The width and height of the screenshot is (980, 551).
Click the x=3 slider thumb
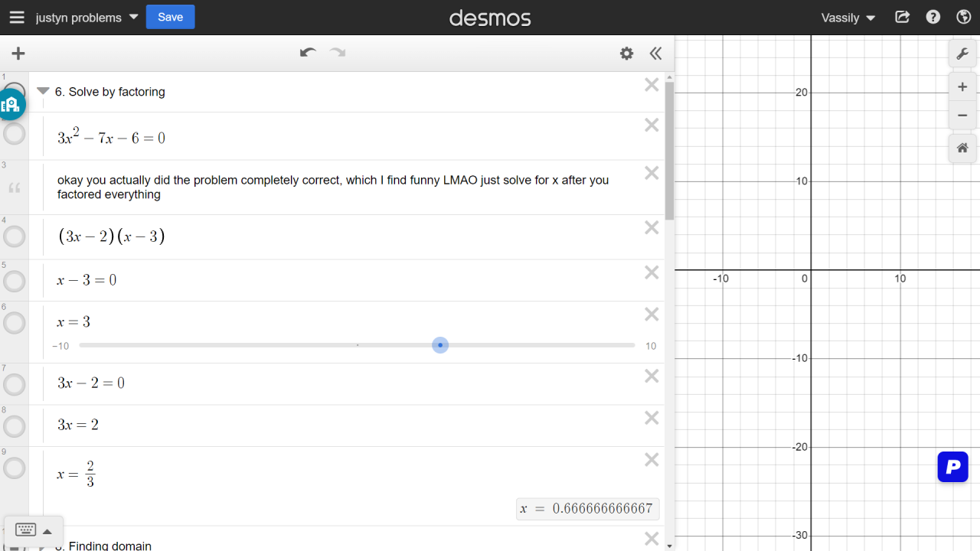pyautogui.click(x=440, y=345)
